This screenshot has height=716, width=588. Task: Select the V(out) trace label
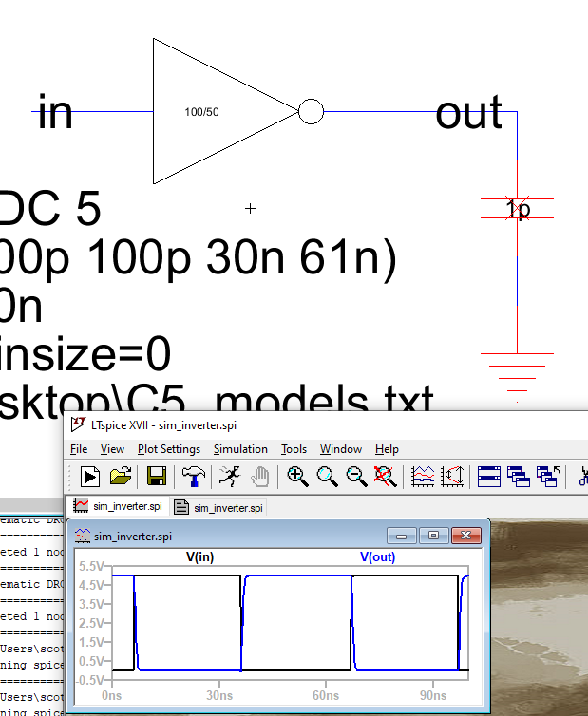click(x=377, y=557)
